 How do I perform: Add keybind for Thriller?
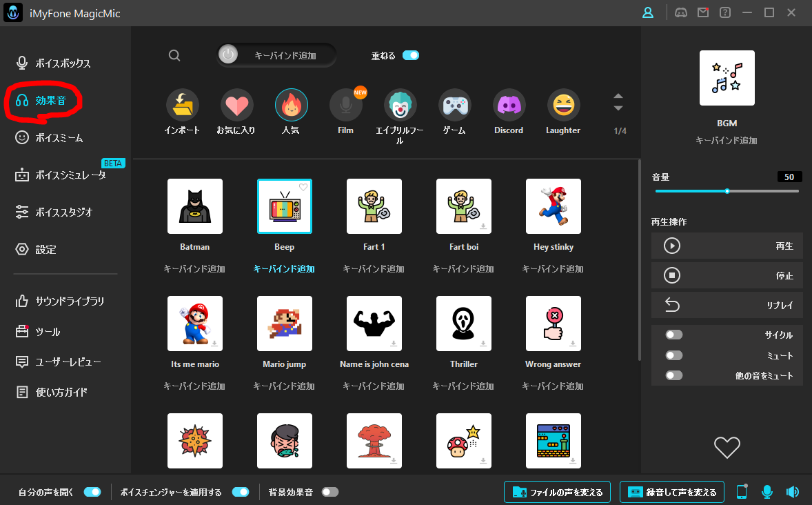(463, 386)
